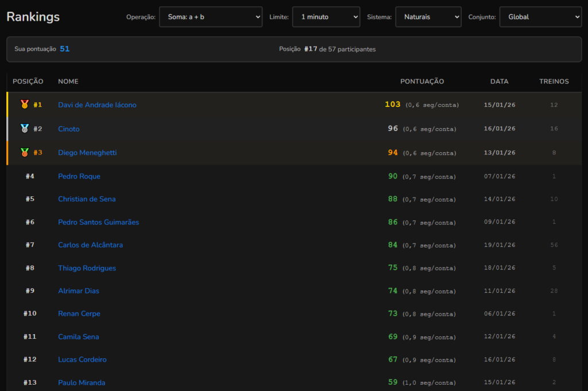
Task: Click the gold medal icon for rank #1
Action: [x=25, y=104]
